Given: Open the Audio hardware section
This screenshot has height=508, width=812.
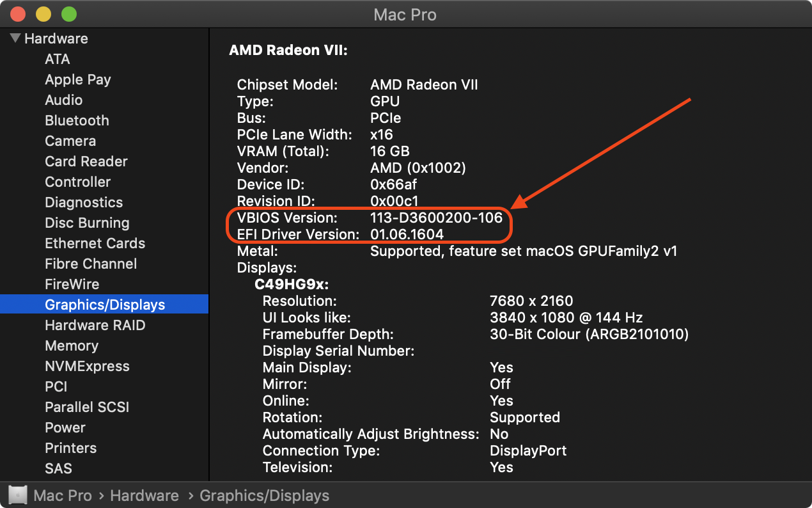Looking at the screenshot, I should 64,100.
